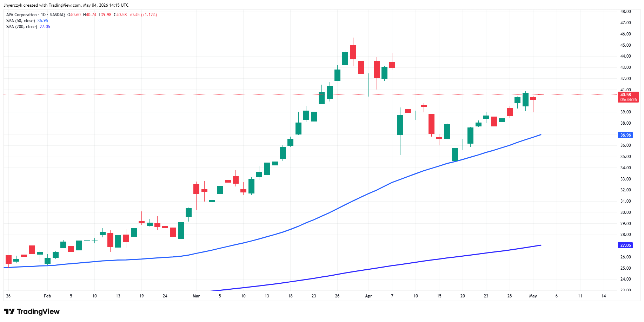Click the APA Corporation symbol title
This screenshot has height=322, width=644.
click(x=21, y=15)
